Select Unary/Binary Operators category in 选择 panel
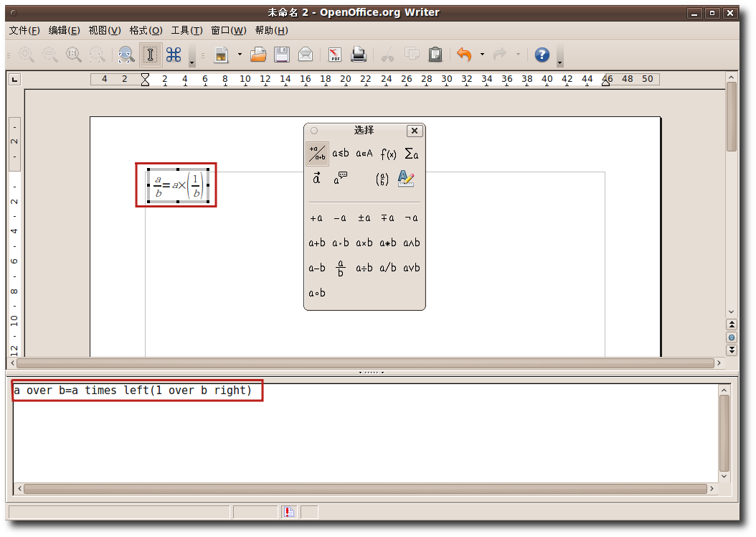Screen dimensions: 756x537 coord(317,154)
